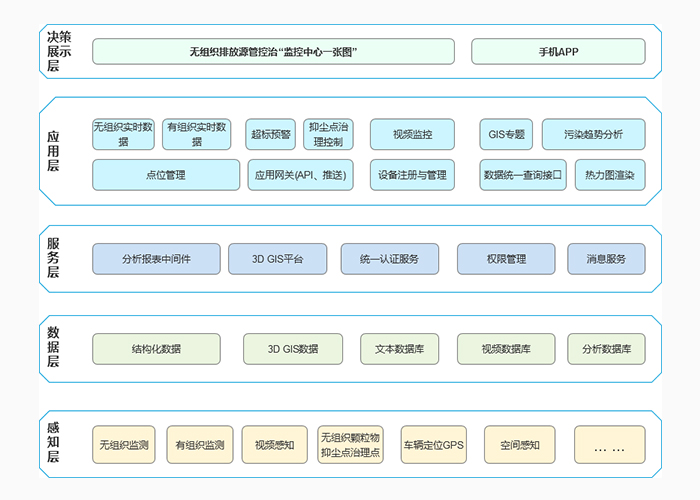Click the 应用层 layer label
The image size is (700, 500).
click(53, 151)
